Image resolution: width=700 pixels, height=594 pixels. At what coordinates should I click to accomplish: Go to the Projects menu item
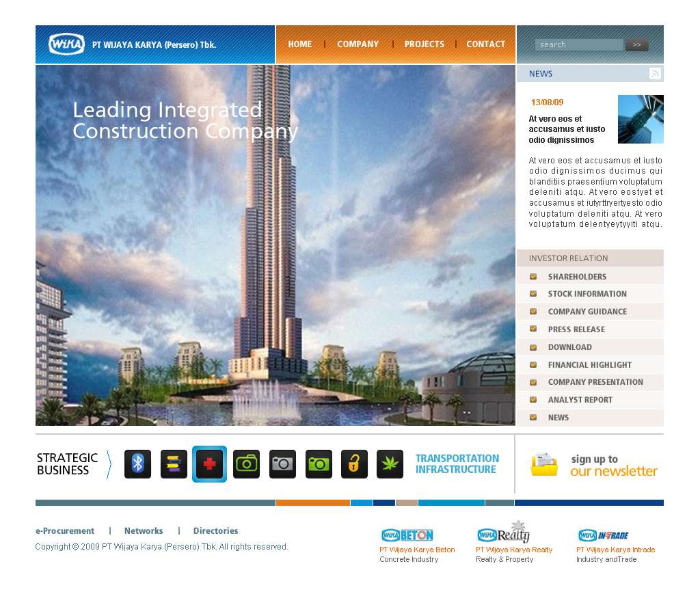click(424, 44)
